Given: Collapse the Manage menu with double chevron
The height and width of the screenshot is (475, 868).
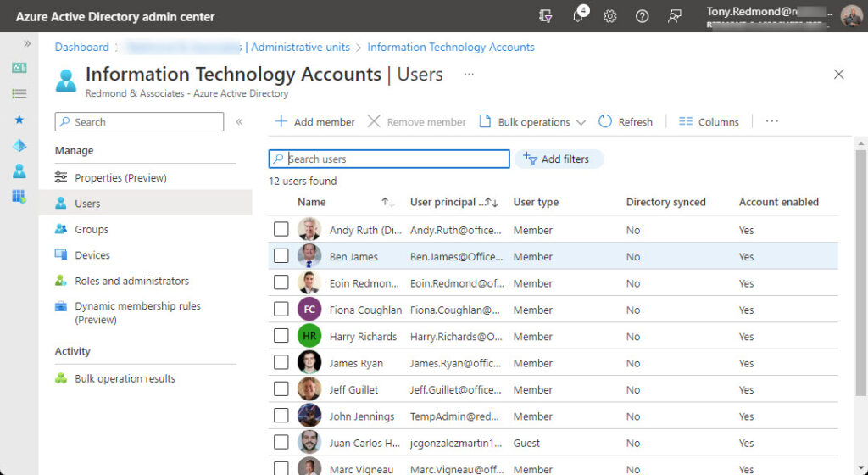Looking at the screenshot, I should tap(239, 122).
